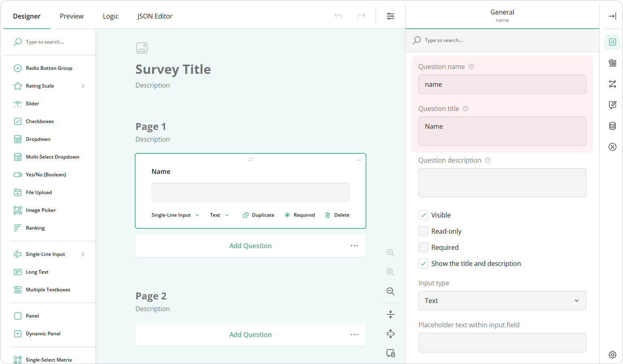Collapse all survey pages using the collapse icon

click(x=390, y=314)
